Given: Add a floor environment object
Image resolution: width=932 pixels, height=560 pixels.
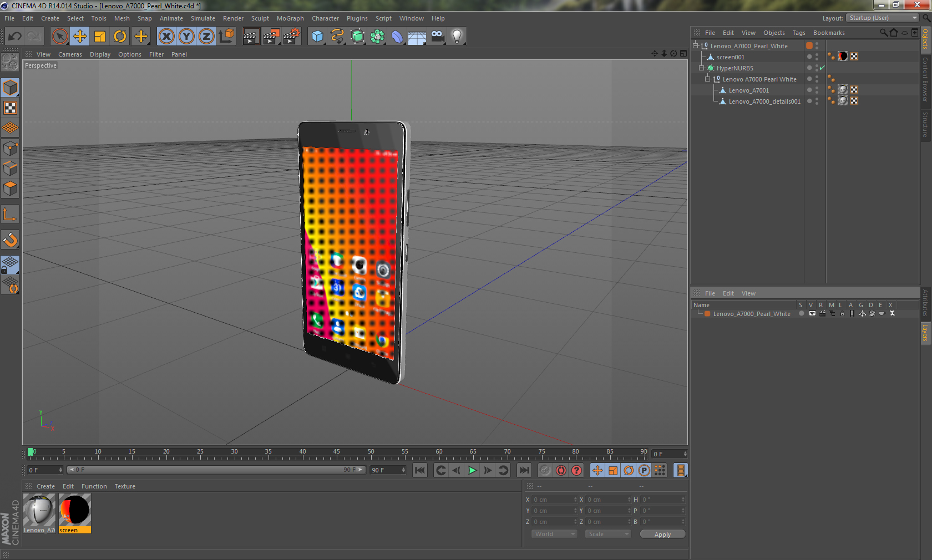Looking at the screenshot, I should tap(417, 37).
